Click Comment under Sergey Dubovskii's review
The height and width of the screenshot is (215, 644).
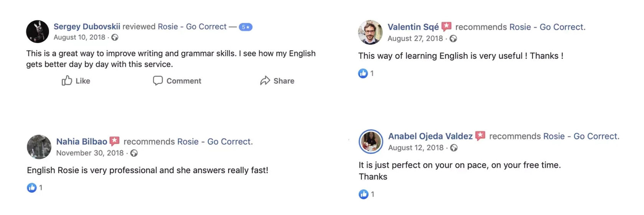pyautogui.click(x=177, y=81)
